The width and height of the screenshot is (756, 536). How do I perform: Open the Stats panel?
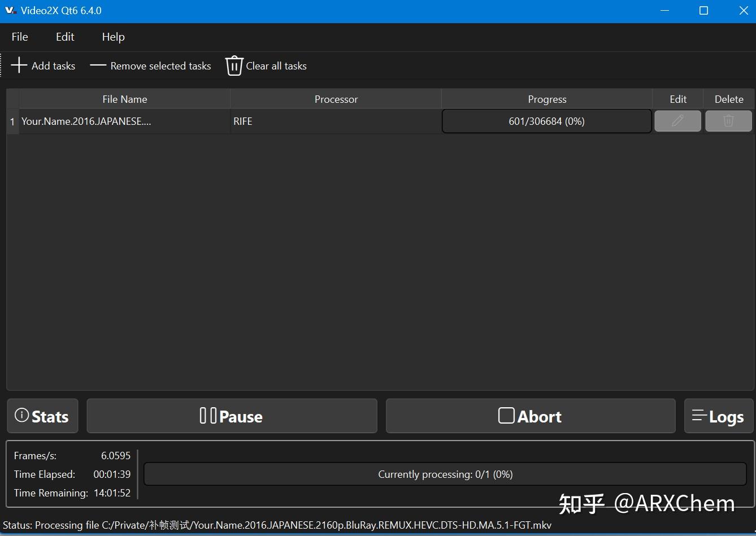point(42,416)
